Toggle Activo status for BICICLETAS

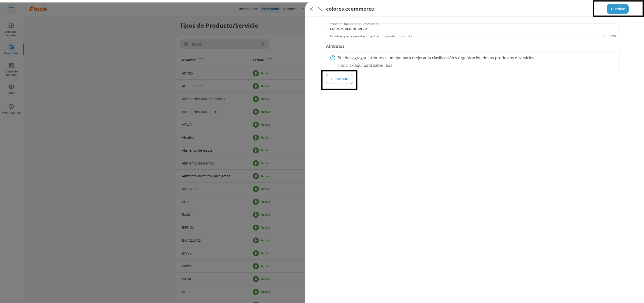coord(256,240)
